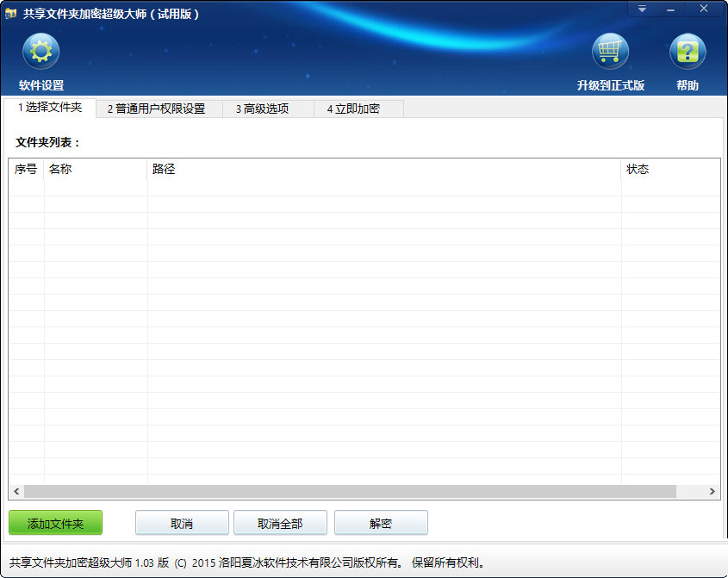The height and width of the screenshot is (578, 728).
Task: Close the application window
Action: pos(704,9)
